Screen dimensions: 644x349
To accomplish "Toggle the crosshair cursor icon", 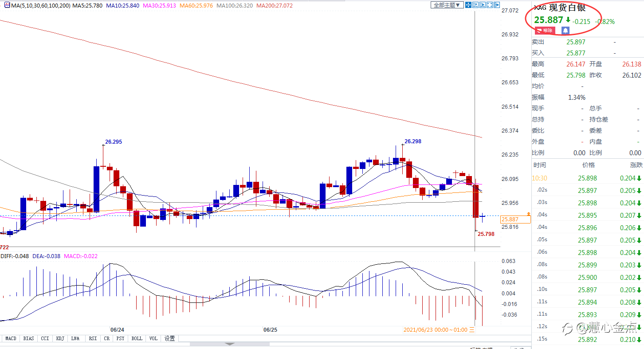I will [468, 5].
